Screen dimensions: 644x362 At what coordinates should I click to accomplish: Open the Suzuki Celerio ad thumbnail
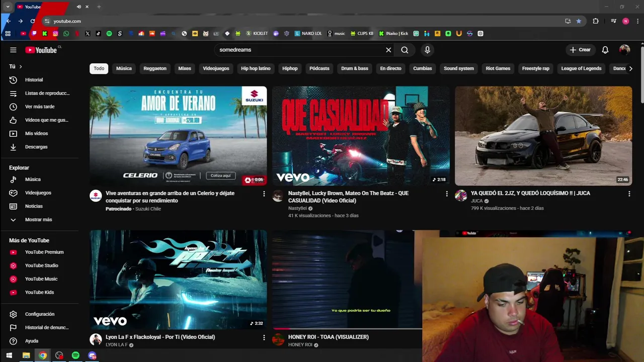178,136
